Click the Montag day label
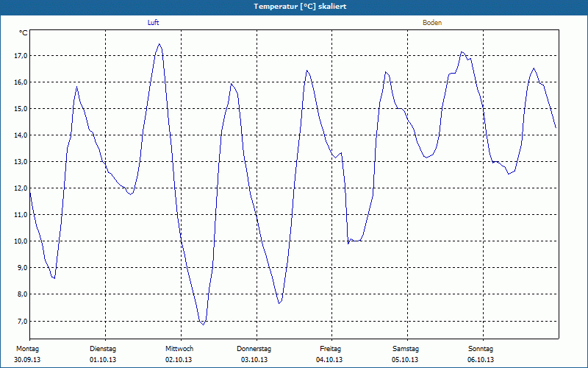 27,349
